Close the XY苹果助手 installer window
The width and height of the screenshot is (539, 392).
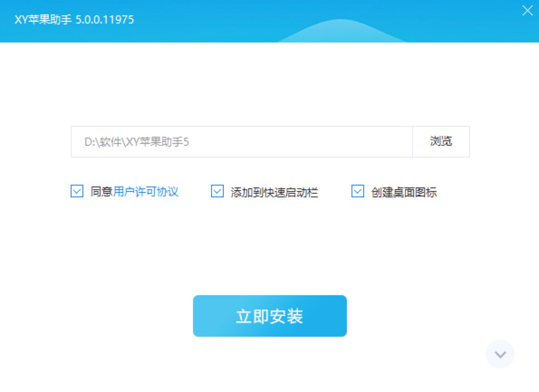point(527,10)
